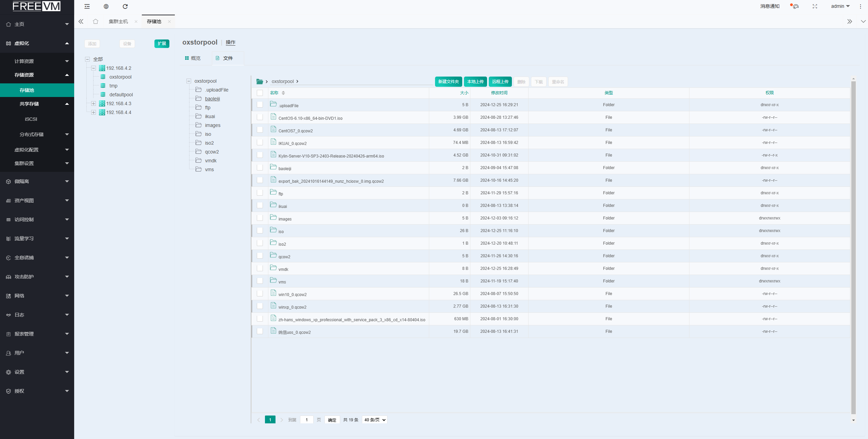Click the refresh icon in top toolbar

125,6
